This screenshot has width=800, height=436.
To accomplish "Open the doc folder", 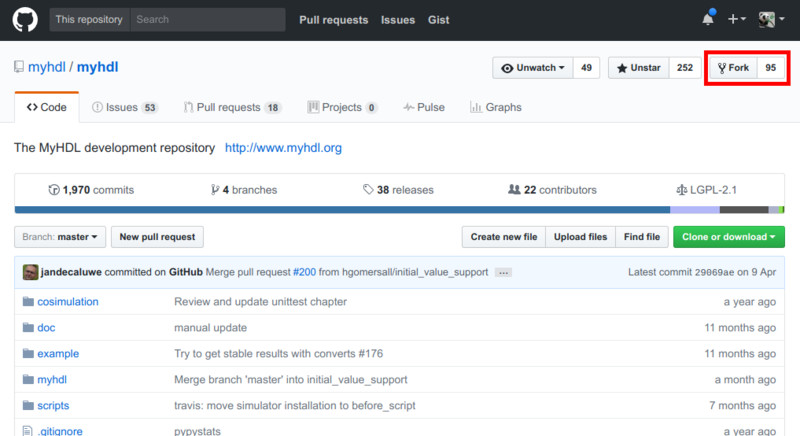I will point(46,328).
